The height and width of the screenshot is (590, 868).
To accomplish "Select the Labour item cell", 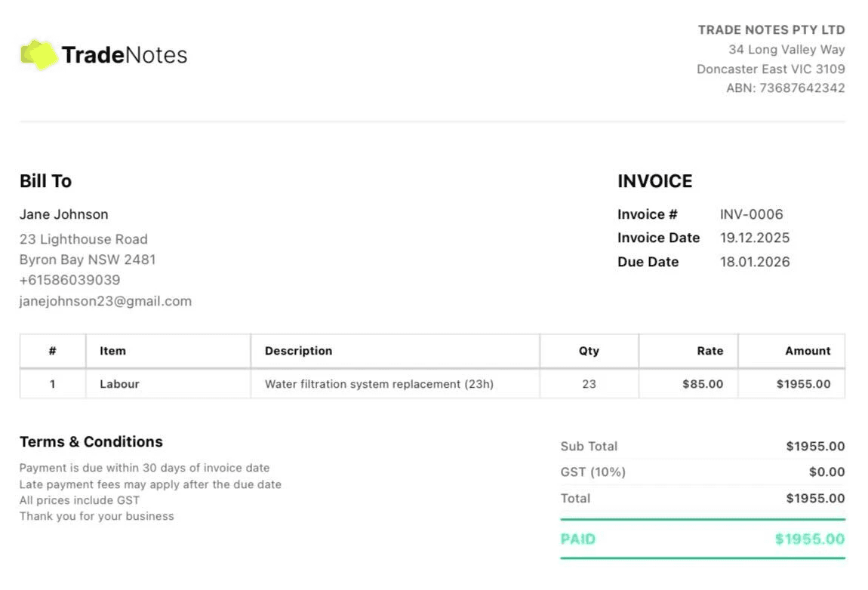I will coord(119,384).
